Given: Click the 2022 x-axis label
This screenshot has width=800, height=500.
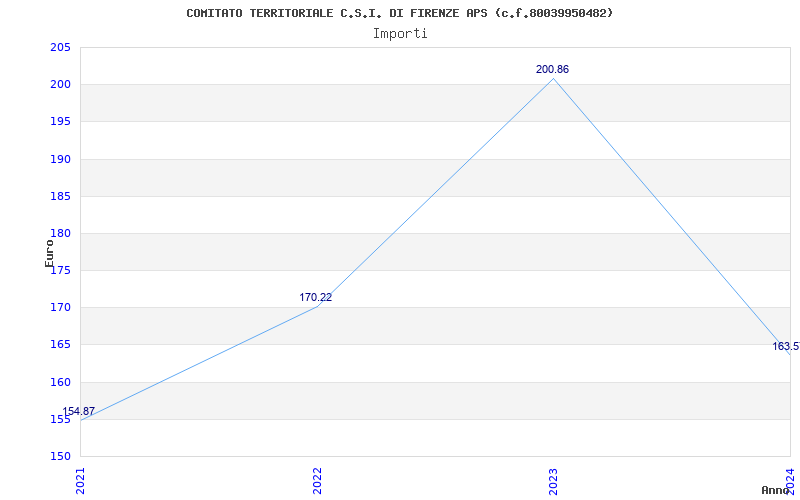Looking at the screenshot, I should [317, 481].
